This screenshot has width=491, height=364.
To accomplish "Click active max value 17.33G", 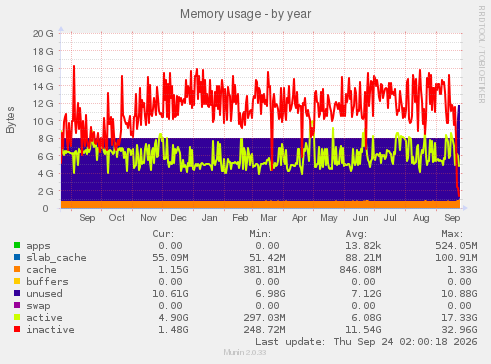I will [x=459, y=318].
